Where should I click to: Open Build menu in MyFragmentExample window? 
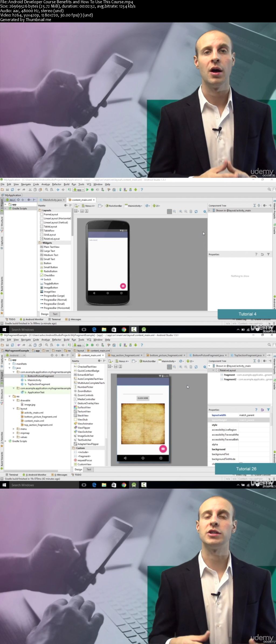click(67, 340)
